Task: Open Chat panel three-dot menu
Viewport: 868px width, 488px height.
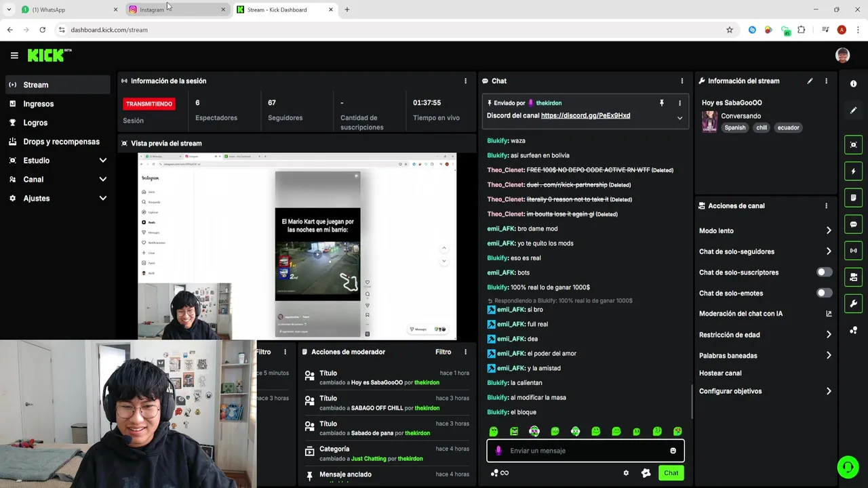Action: click(x=682, y=81)
